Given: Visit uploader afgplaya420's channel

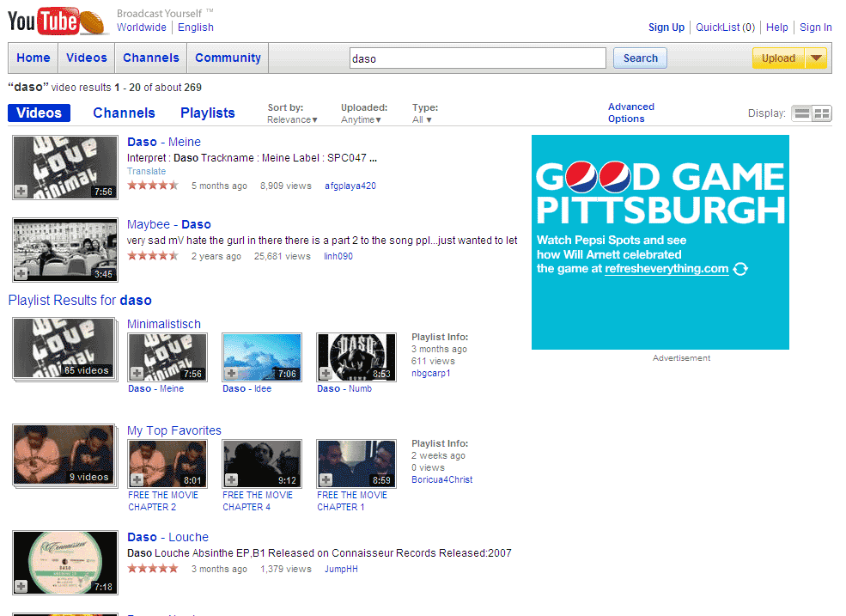Looking at the screenshot, I should (350, 186).
